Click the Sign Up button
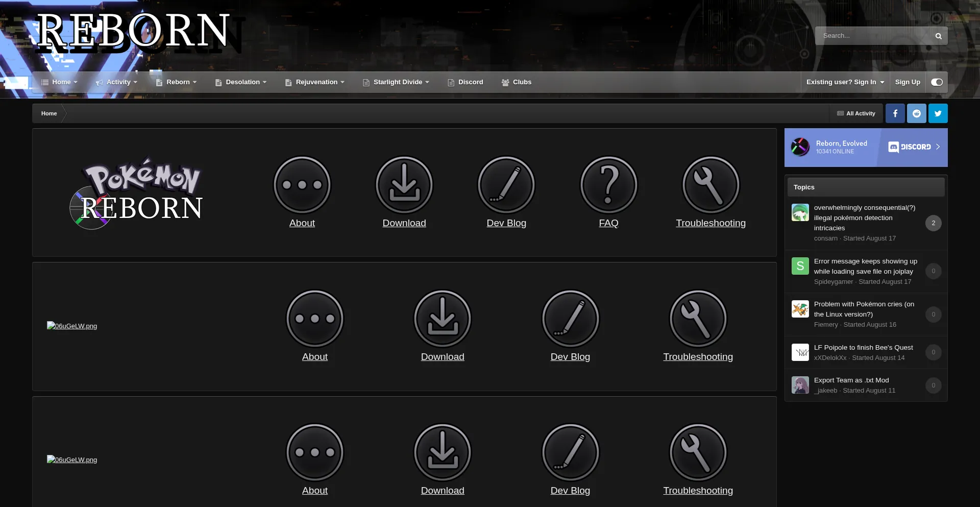The height and width of the screenshot is (507, 980). pos(908,82)
